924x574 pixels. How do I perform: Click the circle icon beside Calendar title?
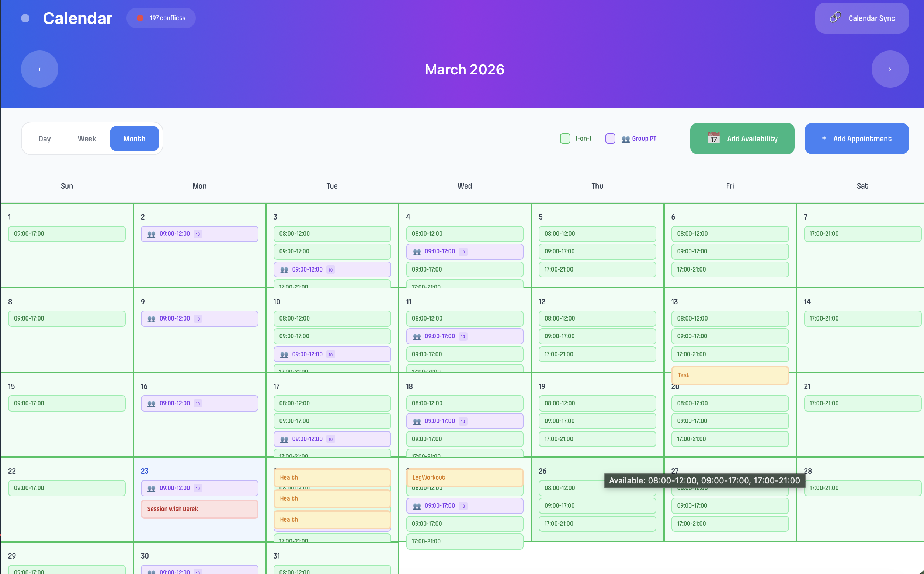point(25,18)
